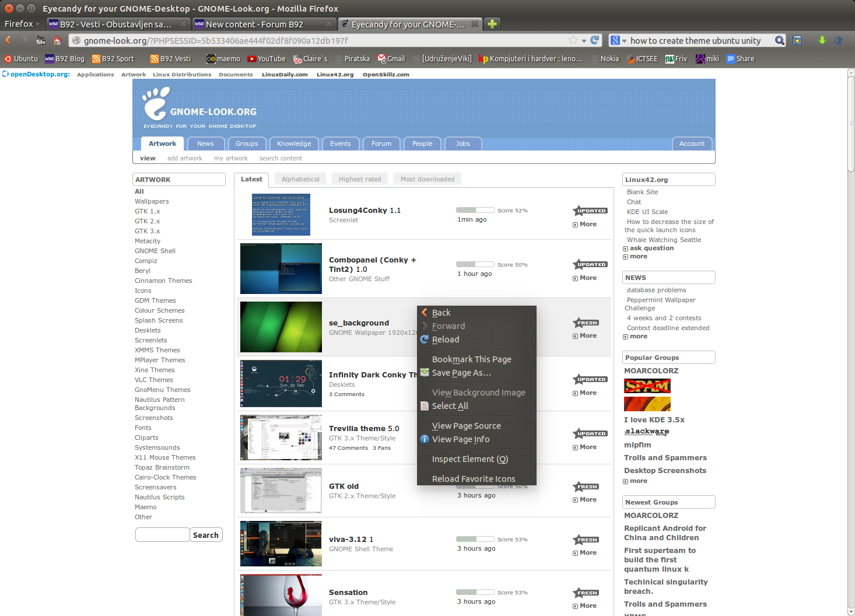Viewport: 855px width, 616px height.
Task: Submit the search with the magnifier icon
Action: pos(779,40)
